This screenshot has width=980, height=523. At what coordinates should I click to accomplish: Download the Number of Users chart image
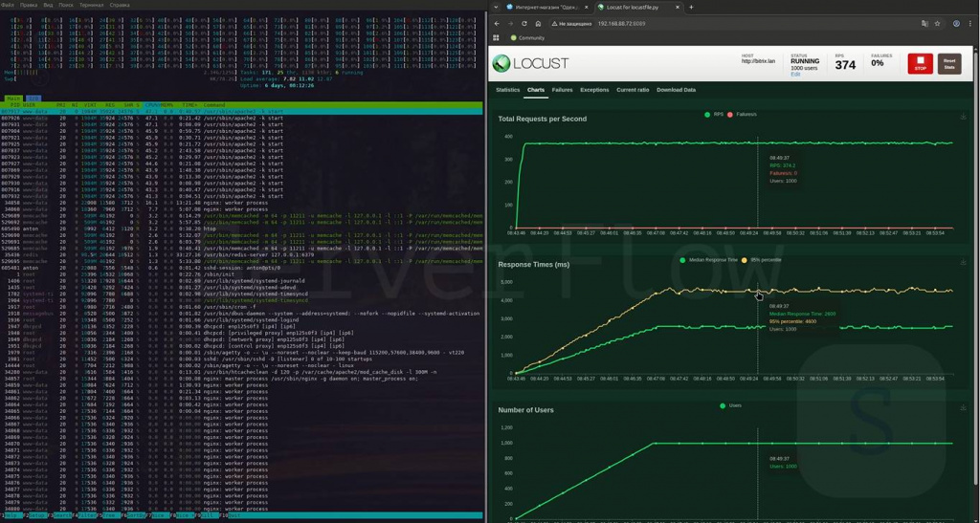963,407
